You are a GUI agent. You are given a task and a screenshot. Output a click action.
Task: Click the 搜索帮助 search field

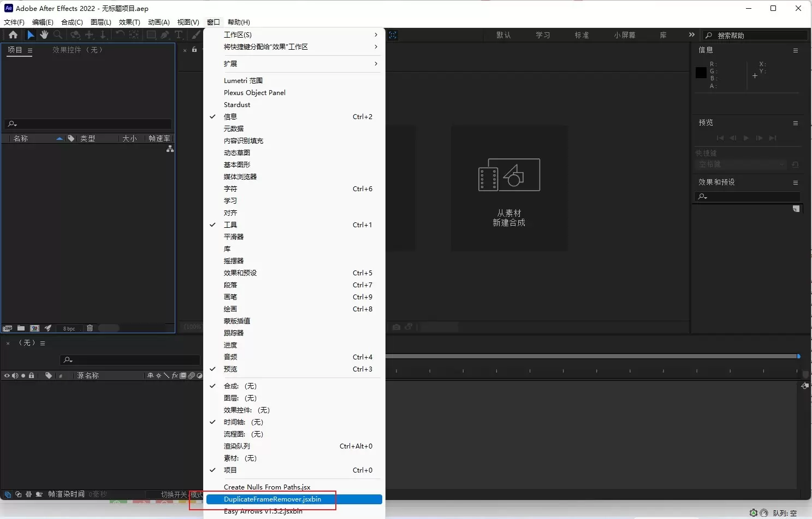755,35
